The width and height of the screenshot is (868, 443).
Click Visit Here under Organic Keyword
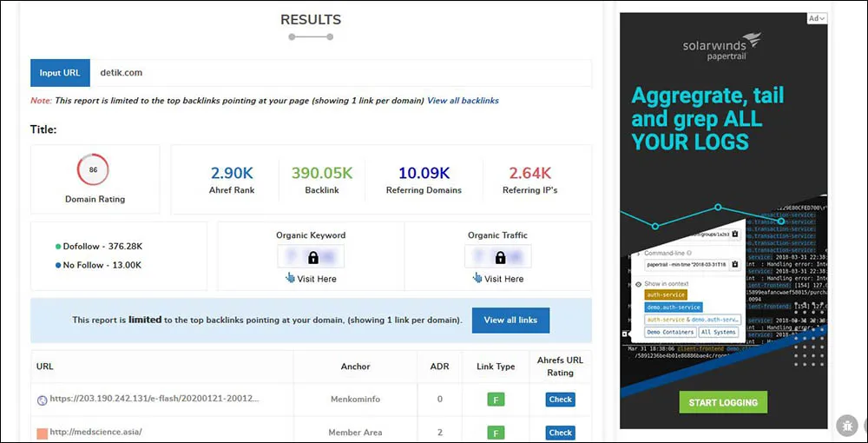(317, 279)
